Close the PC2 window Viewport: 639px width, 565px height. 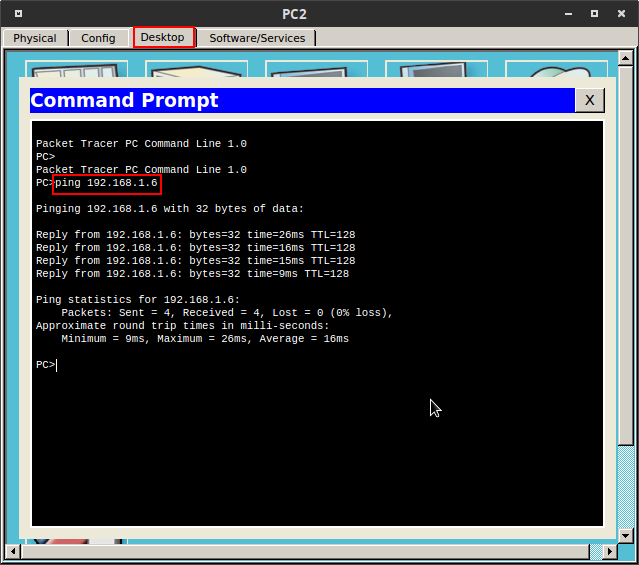tap(621, 14)
